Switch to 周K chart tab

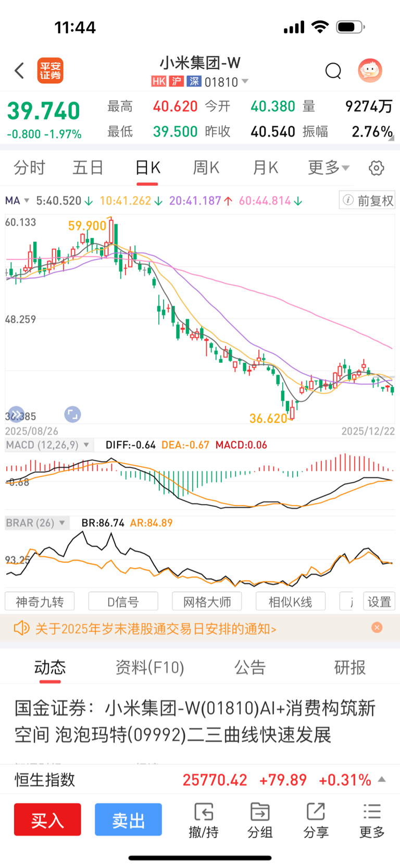(x=206, y=168)
